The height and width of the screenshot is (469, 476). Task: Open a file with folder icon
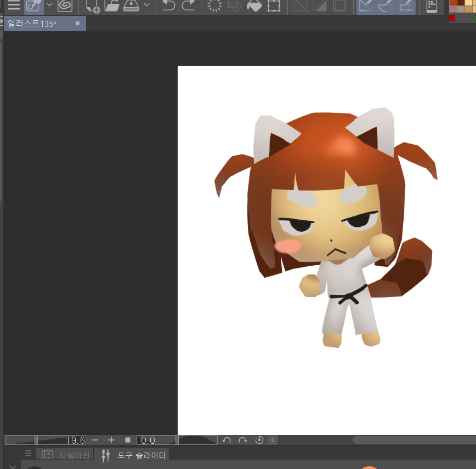[112, 5]
